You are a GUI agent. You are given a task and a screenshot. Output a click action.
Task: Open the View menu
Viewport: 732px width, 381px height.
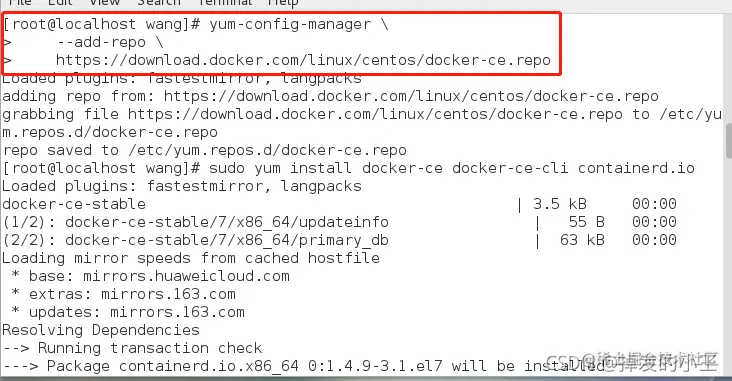tap(105, 2)
